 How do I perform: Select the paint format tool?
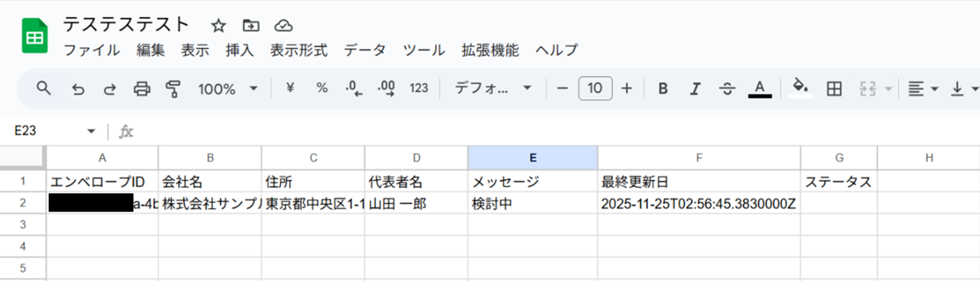[173, 89]
